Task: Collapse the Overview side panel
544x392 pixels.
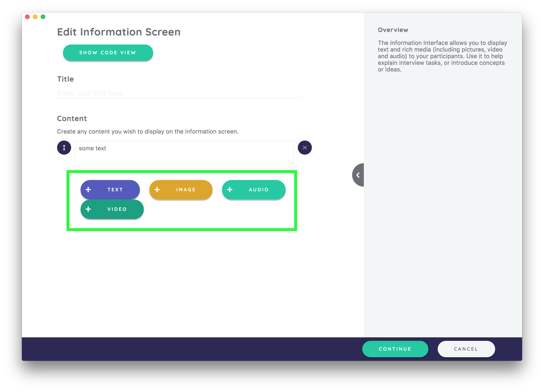Action: (358, 175)
